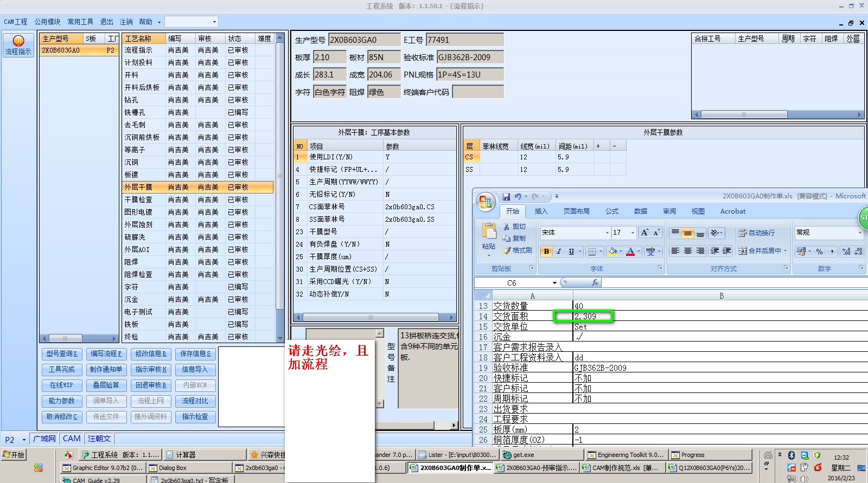Apply the red font color A icon

tap(630, 252)
